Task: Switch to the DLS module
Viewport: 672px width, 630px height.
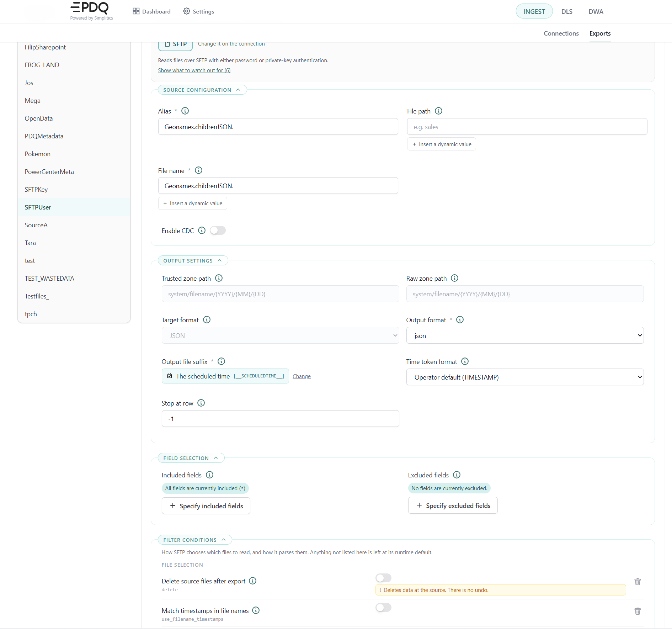Action: pos(567,11)
